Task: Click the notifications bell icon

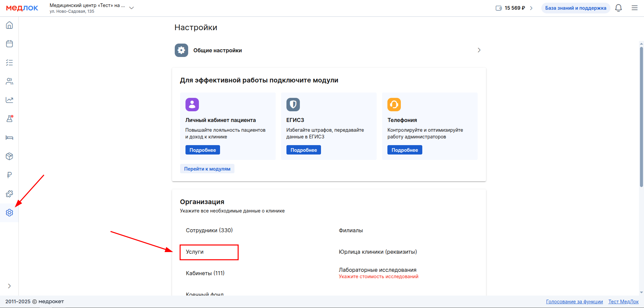Action: coord(618,8)
